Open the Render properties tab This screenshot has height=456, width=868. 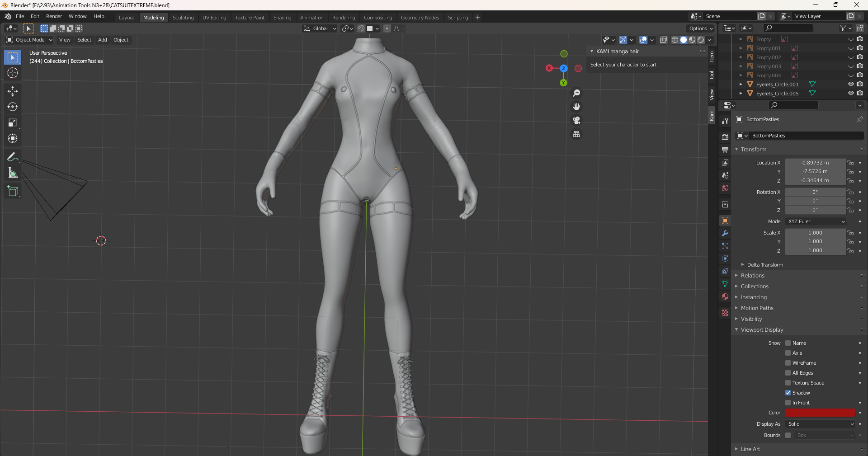725,137
